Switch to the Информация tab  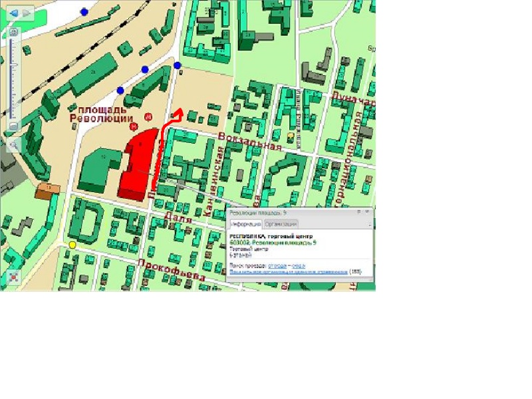[x=245, y=224]
